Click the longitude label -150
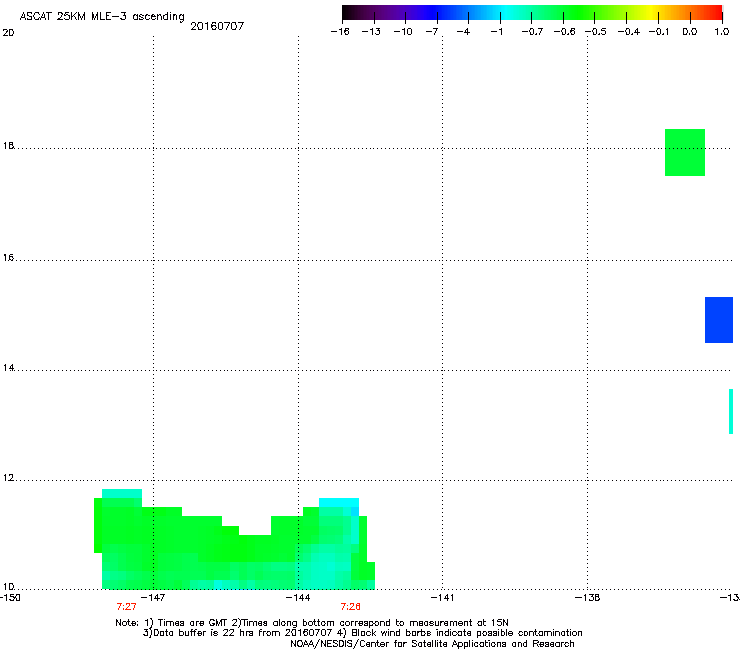740x650 pixels. (10, 598)
